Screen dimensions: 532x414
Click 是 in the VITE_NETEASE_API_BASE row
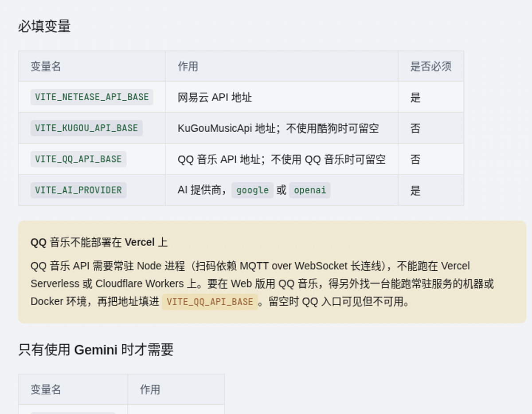tap(415, 98)
